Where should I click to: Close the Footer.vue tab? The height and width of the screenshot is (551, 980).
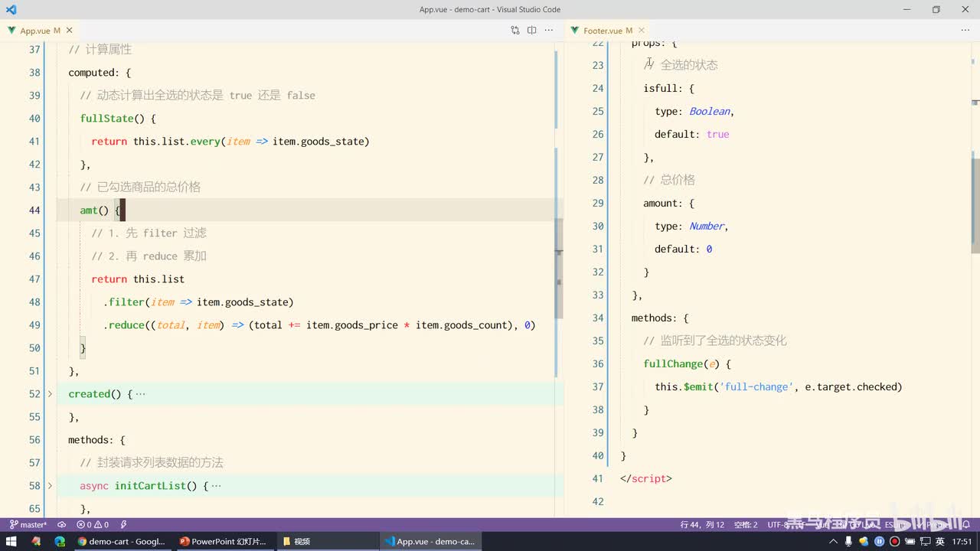[x=642, y=31]
